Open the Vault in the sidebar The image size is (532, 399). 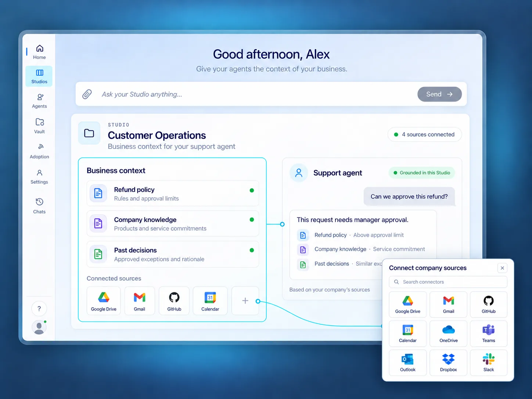pos(39,126)
